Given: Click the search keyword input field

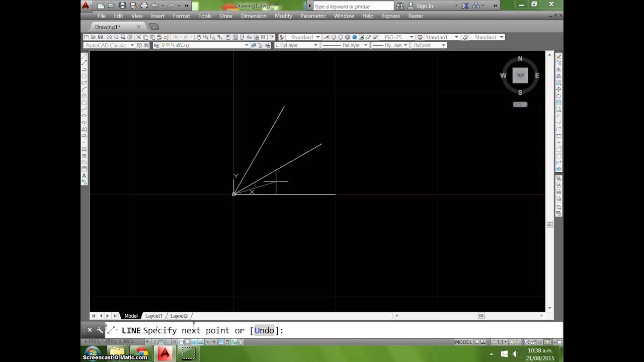Looking at the screenshot, I should tap(353, 6).
